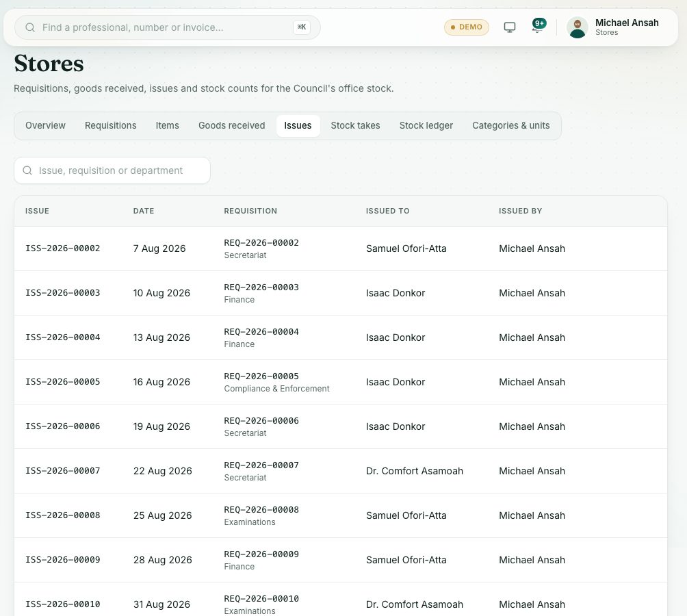Open the Stock ledger tab
Screen dimensions: 687x616
426,126
